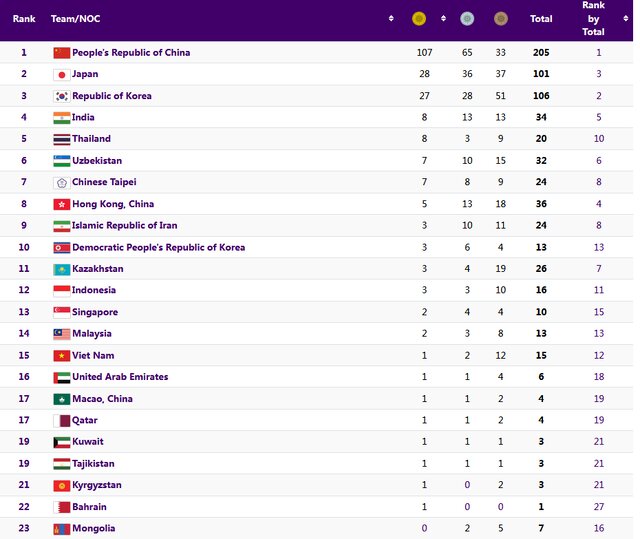Viewport: 640px width, 539px height.
Task: Click the India flag icon
Action: (61, 117)
